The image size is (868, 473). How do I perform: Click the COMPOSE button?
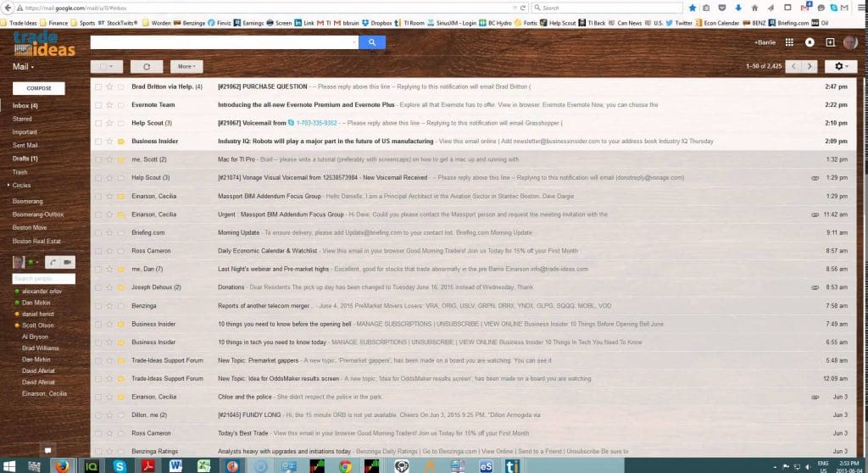tap(39, 88)
